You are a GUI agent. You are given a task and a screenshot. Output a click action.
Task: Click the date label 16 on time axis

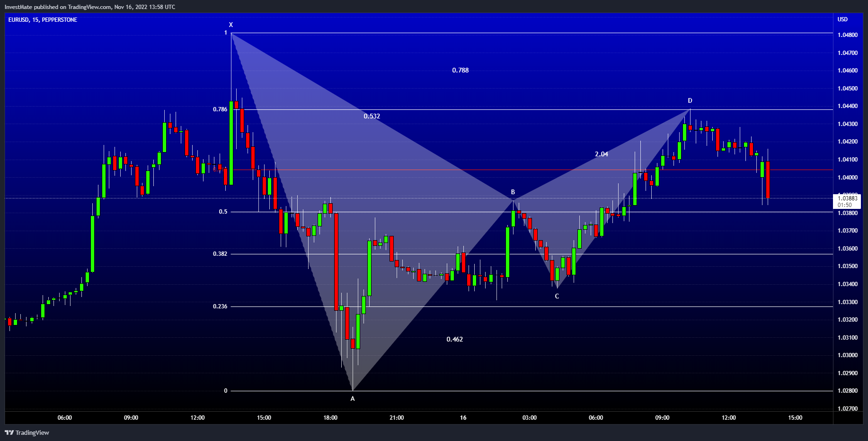click(x=463, y=418)
